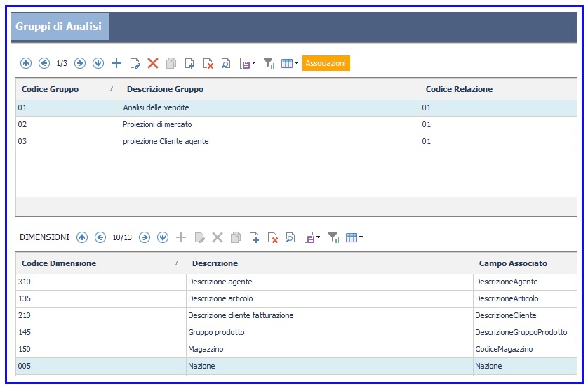Click filter icon in DIMENSIONI toolbar
Image resolution: width=588 pixels, height=389 pixels.
pyautogui.click(x=333, y=237)
